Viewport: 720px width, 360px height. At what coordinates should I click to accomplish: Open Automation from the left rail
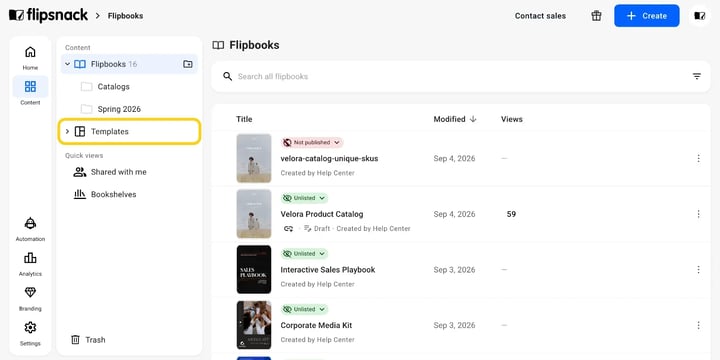point(30,229)
